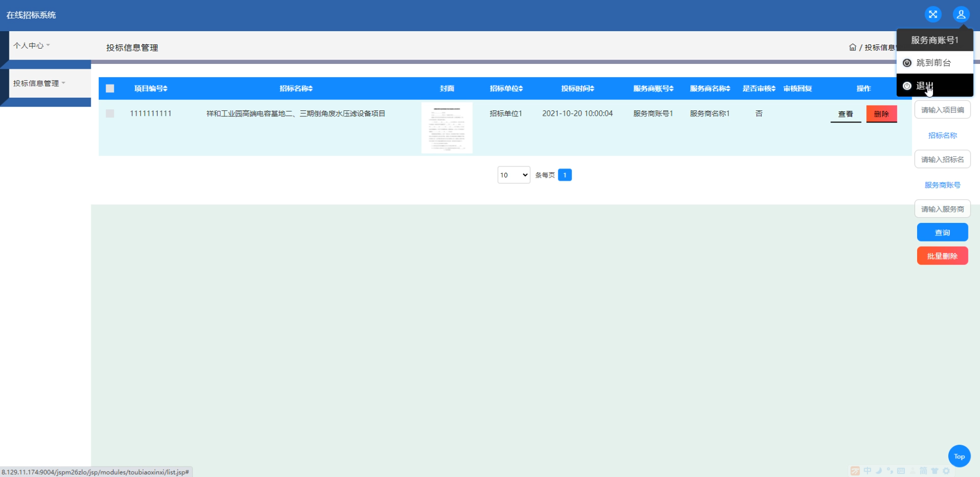Click the 封面 column header
Viewport: 980px width, 477px height.
click(x=447, y=88)
